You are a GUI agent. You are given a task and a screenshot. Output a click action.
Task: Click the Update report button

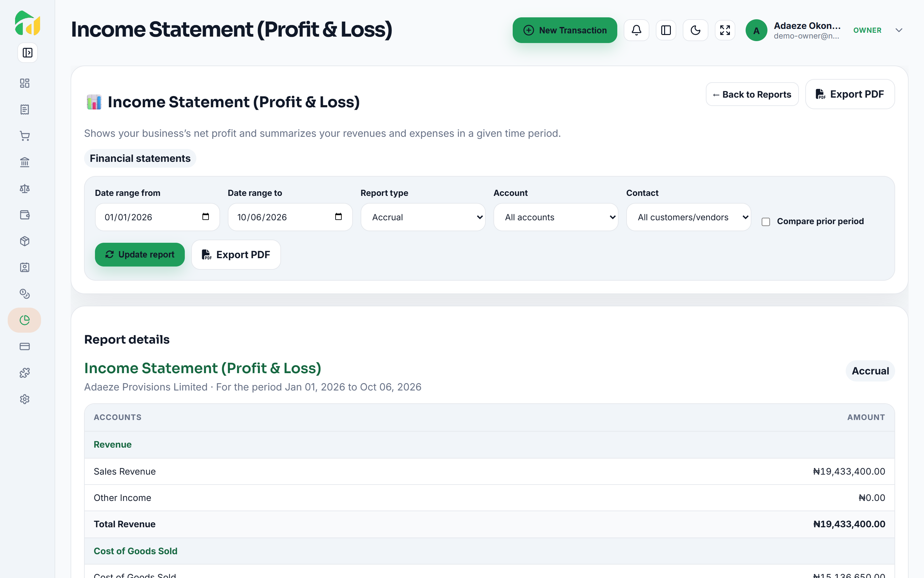(140, 255)
